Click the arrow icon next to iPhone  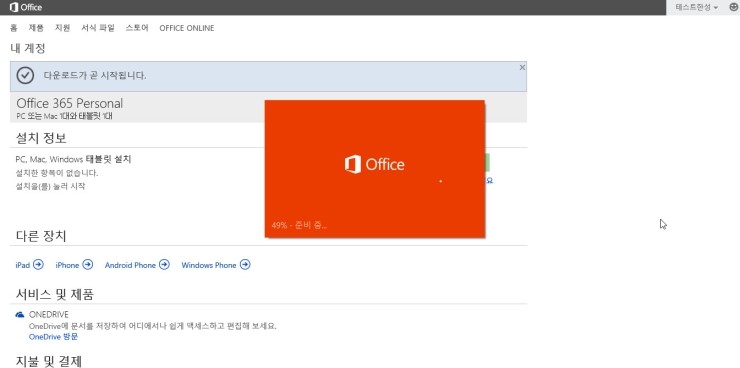pyautogui.click(x=88, y=265)
